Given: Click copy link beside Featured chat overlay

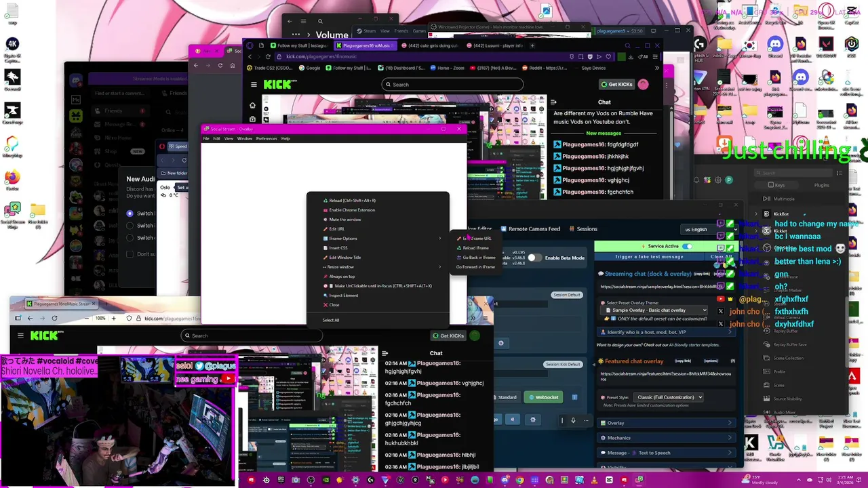Looking at the screenshot, I should (x=683, y=361).
